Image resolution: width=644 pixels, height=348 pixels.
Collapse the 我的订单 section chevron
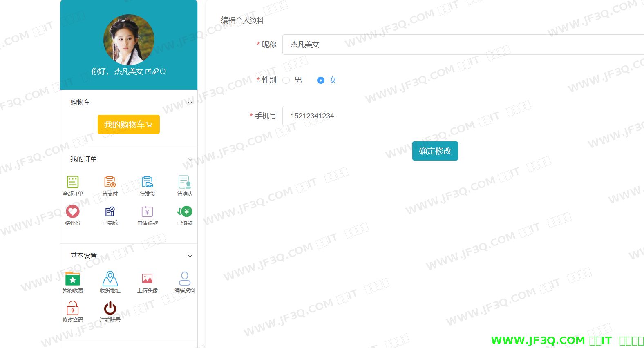[190, 159]
